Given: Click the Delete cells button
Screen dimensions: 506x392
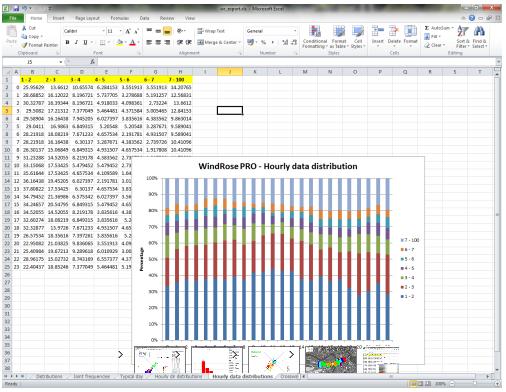Looking at the screenshot, I should pos(394,36).
